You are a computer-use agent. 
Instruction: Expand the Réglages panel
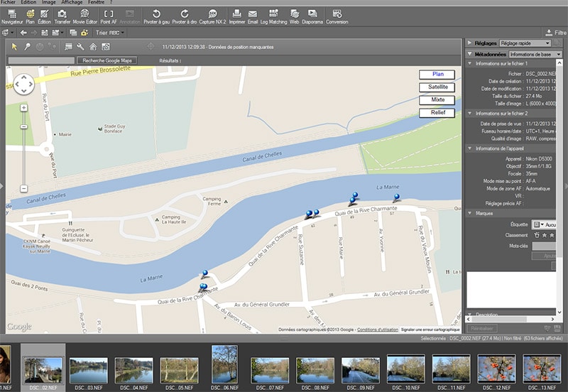tap(470, 43)
